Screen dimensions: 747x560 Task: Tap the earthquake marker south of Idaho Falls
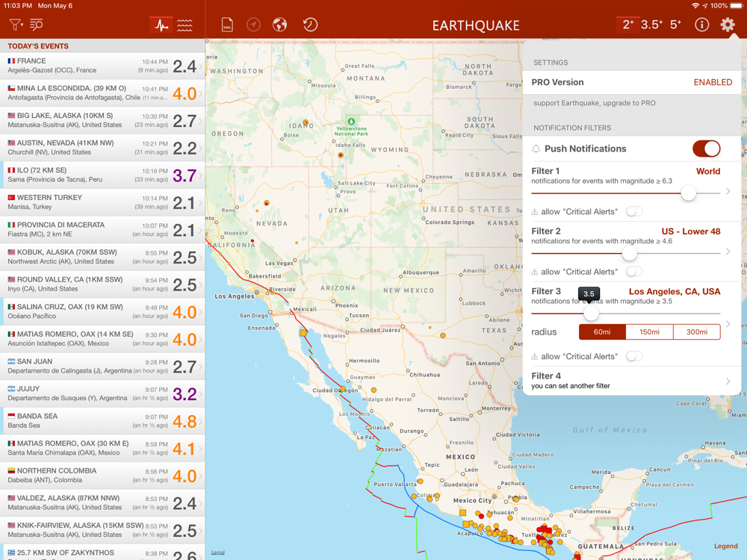click(x=340, y=155)
